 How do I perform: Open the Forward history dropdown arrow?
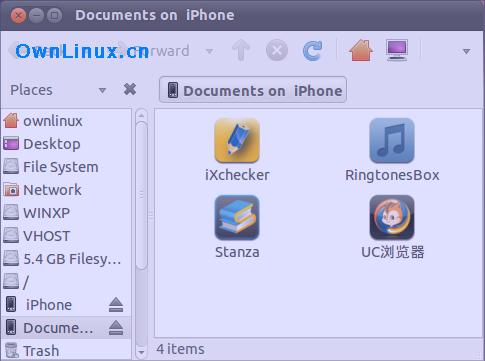pyautogui.click(x=210, y=51)
